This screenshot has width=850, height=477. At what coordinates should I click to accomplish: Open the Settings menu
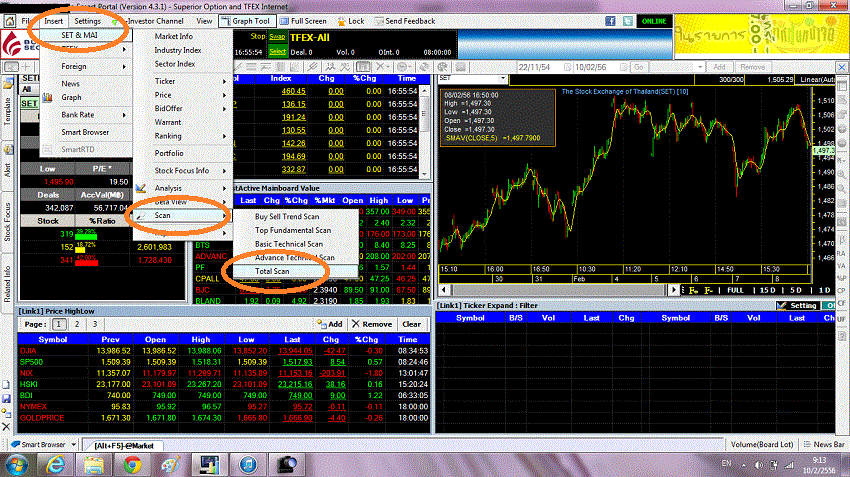coord(87,21)
